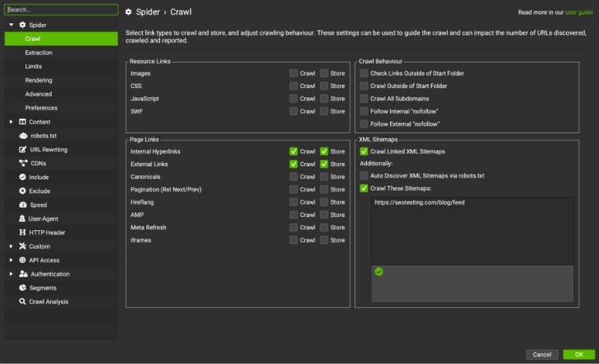Click the Exclude icon in sidebar
Viewport: 599px width, 364px height.
(x=23, y=191)
